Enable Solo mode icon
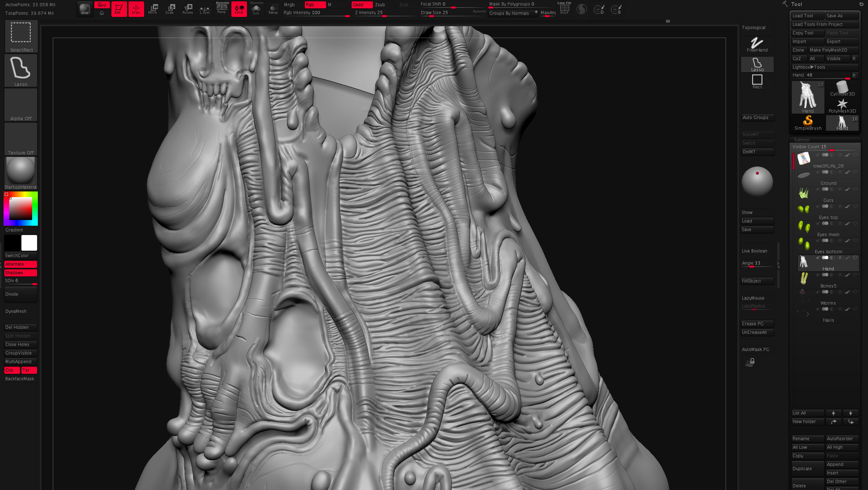 pos(256,9)
